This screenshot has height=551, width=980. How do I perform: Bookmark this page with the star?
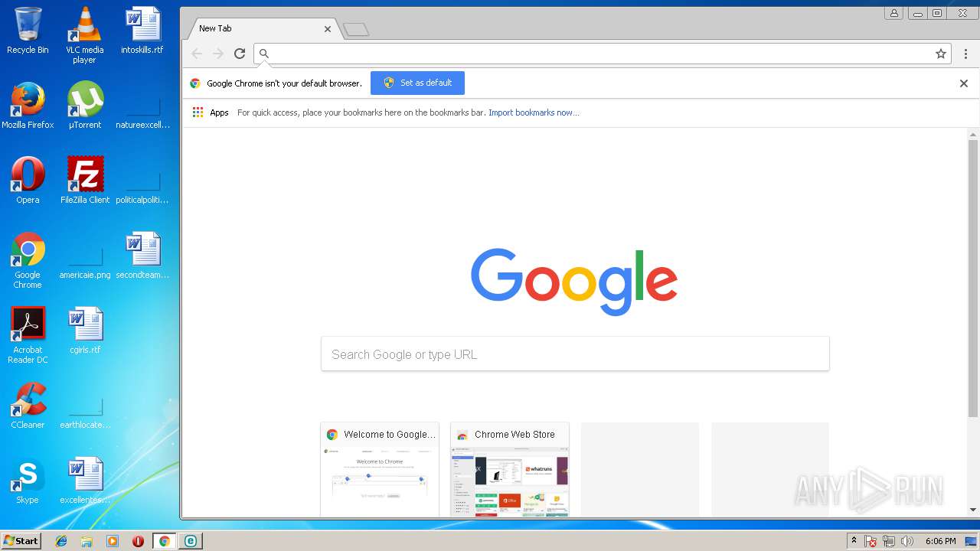(941, 54)
